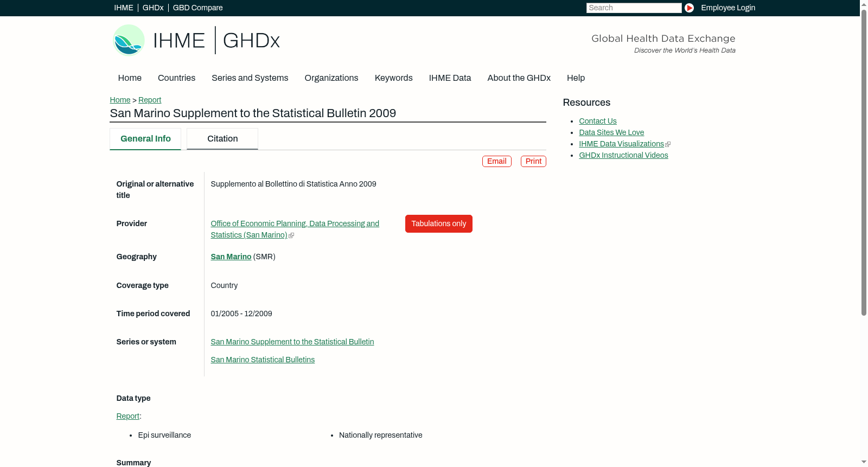Click the time period 01/2005 - 12/2009
This screenshot has width=868, height=467.
tap(241, 314)
